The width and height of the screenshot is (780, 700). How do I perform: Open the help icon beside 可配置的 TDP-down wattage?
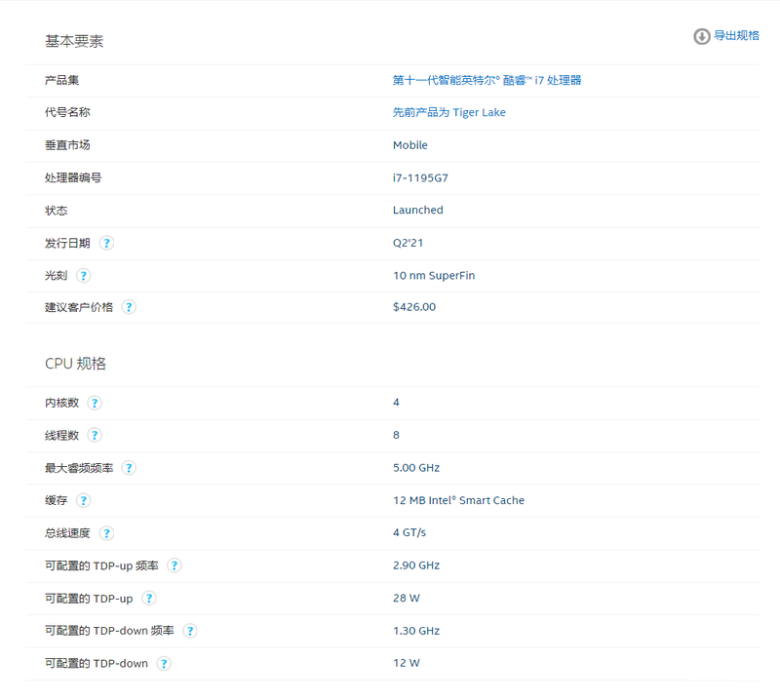[x=164, y=663]
